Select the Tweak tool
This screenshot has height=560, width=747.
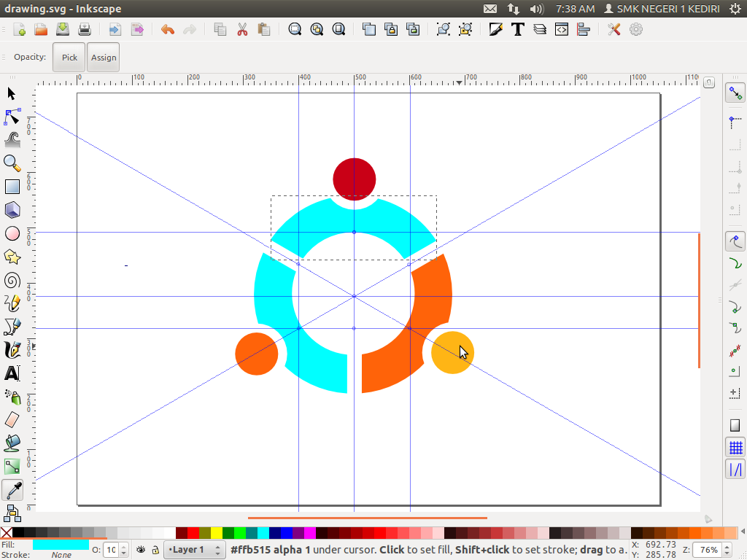tap(12, 140)
